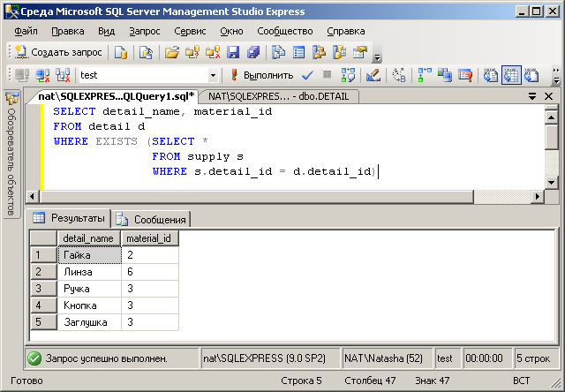
Task: Click the query editor horizontal scrollbar thumb
Action: click(257, 197)
